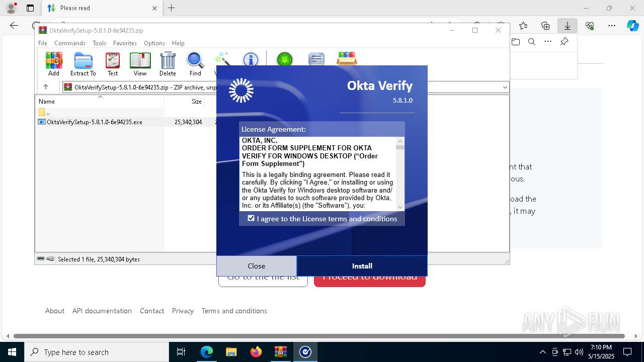
Task: Click the Extract To toolbar icon
Action: [x=83, y=64]
